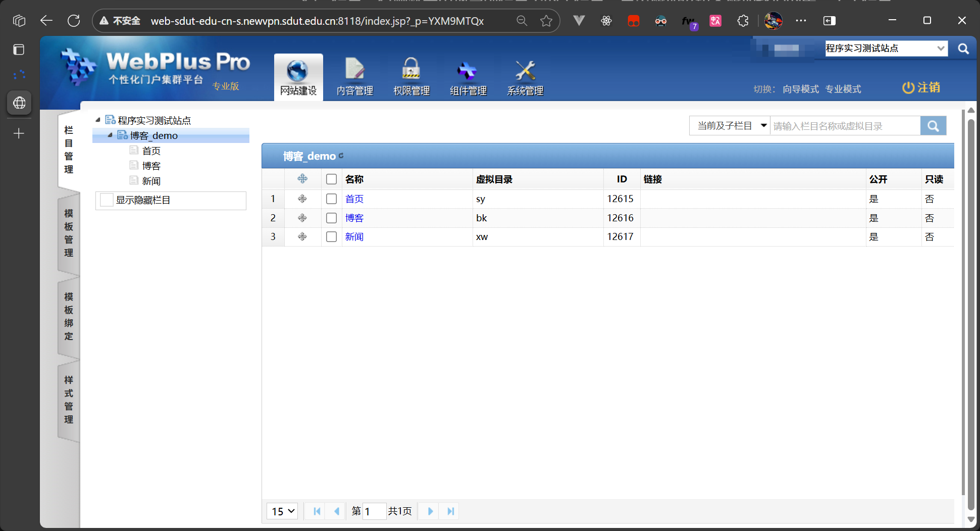This screenshot has height=531, width=980.
Task: Open the 内容管理 module
Action: 354,77
